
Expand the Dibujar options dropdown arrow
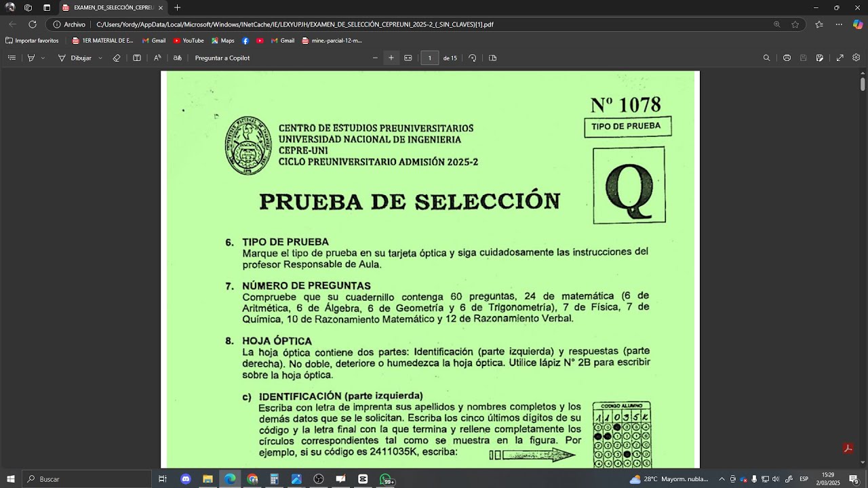coord(100,58)
